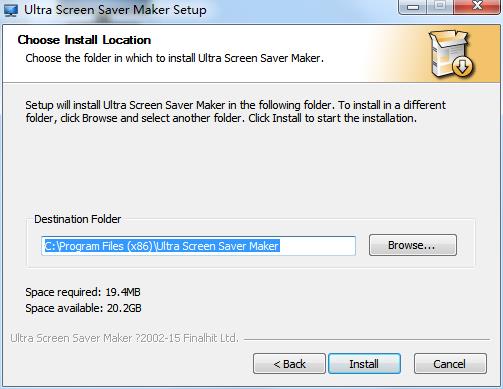Close the setup window with X
This screenshot has height=389, width=503.
tap(477, 7)
